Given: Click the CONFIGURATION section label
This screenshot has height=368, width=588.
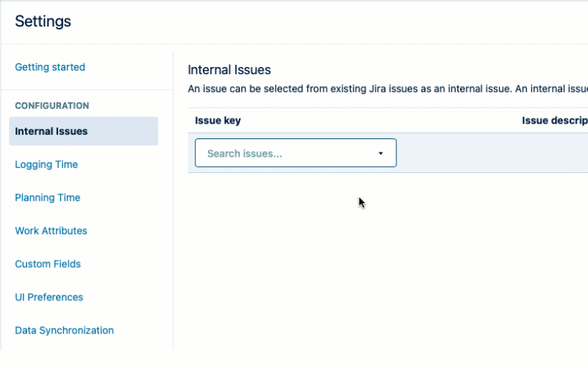Looking at the screenshot, I should [52, 106].
